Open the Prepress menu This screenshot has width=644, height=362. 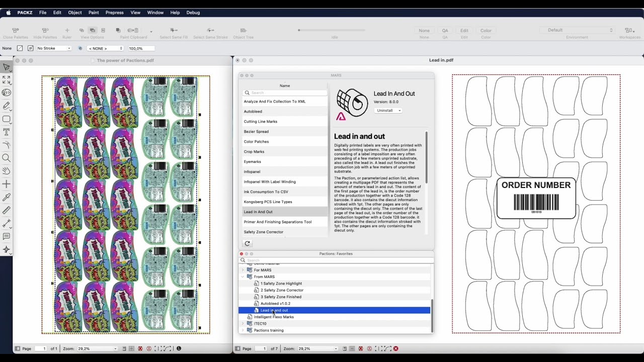pyautogui.click(x=115, y=13)
